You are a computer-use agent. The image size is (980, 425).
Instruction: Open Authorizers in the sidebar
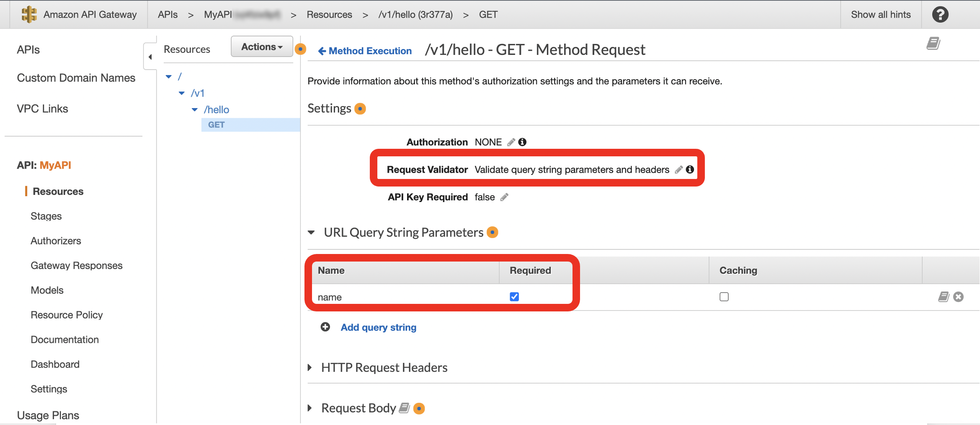tap(56, 241)
